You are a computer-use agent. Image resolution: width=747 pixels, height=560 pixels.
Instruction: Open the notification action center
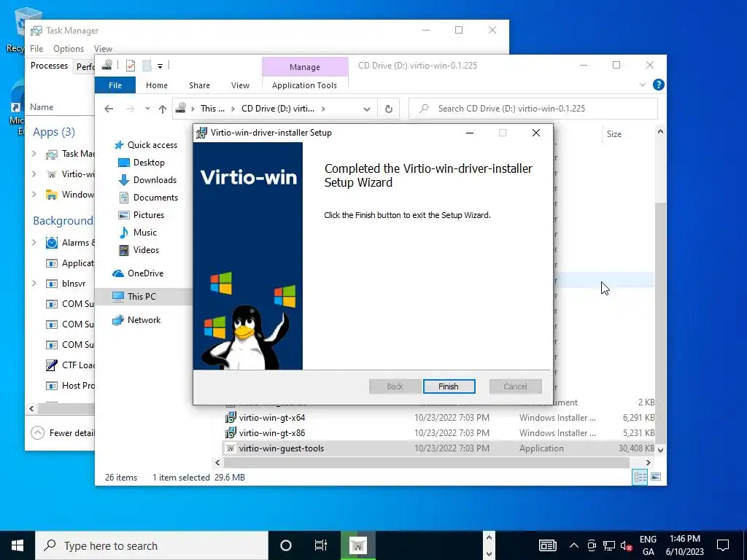[723, 545]
